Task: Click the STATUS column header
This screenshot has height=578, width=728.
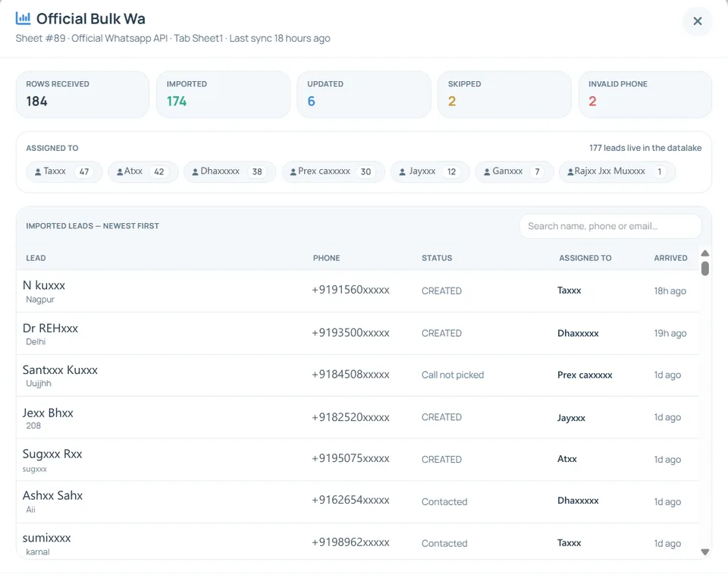Action: coord(437,258)
